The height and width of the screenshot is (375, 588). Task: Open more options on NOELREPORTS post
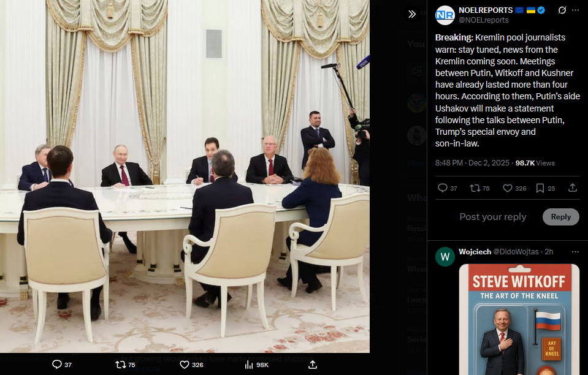coord(575,10)
